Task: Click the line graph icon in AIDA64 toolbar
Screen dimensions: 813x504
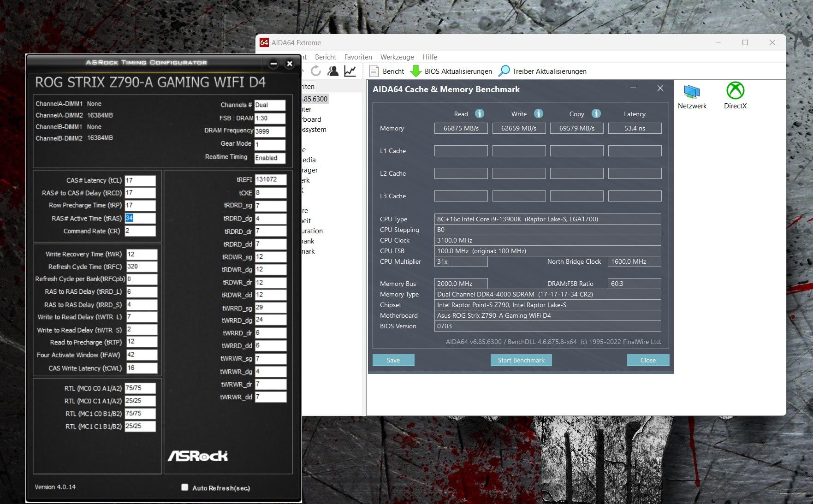Action: [350, 71]
